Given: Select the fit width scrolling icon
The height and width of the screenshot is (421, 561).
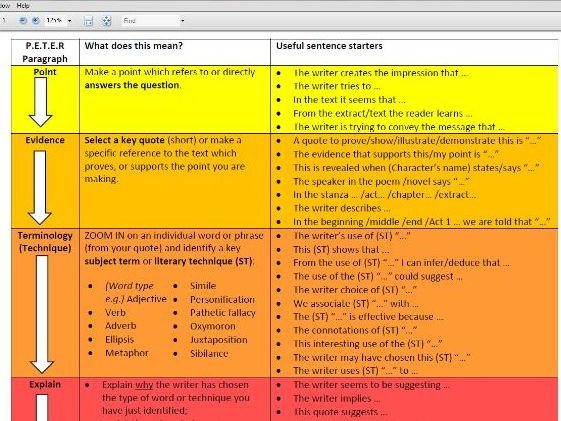Looking at the screenshot, I should (88, 21).
